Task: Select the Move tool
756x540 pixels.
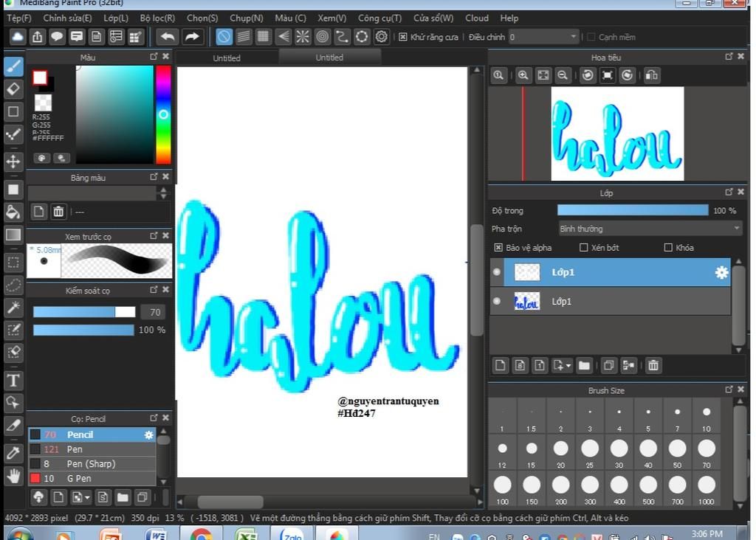Action: [13, 161]
